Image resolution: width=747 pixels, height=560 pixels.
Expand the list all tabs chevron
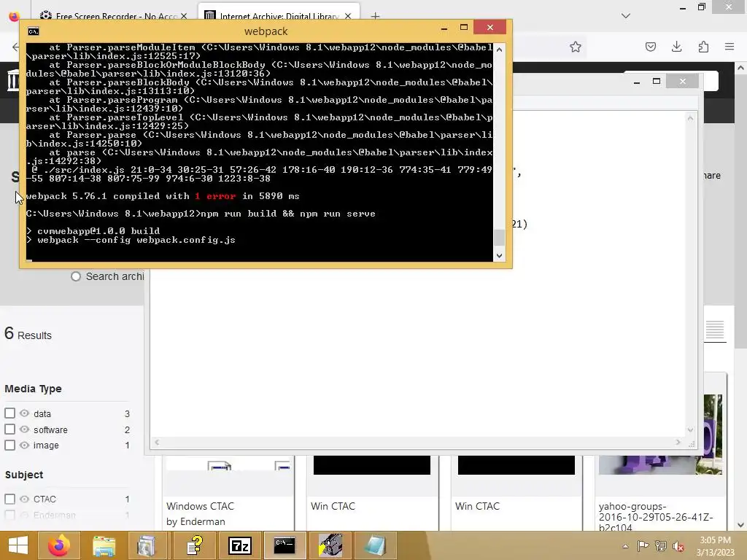click(626, 16)
